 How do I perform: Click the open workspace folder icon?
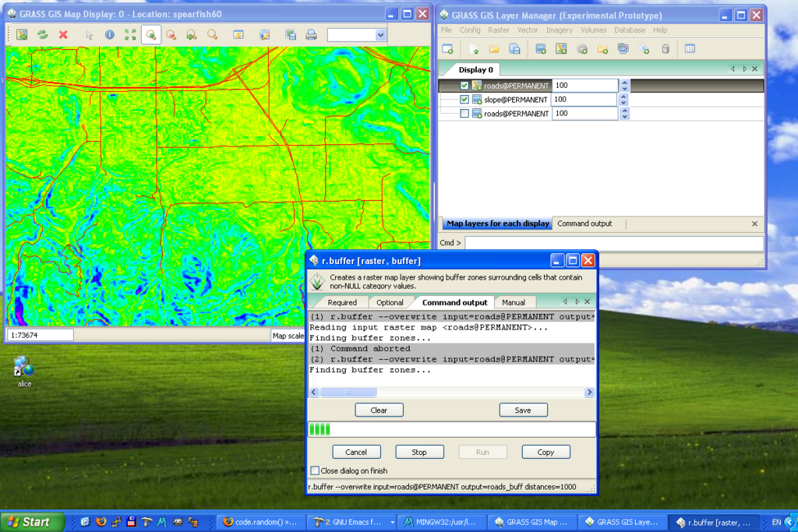(x=494, y=49)
